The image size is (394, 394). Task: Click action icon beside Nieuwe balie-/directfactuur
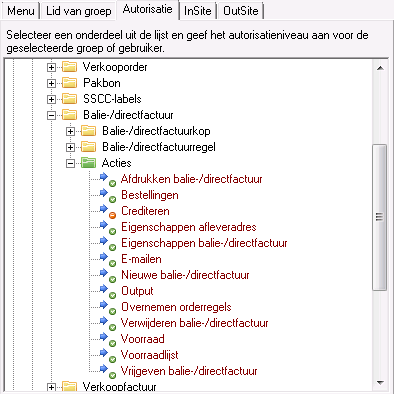click(x=108, y=276)
